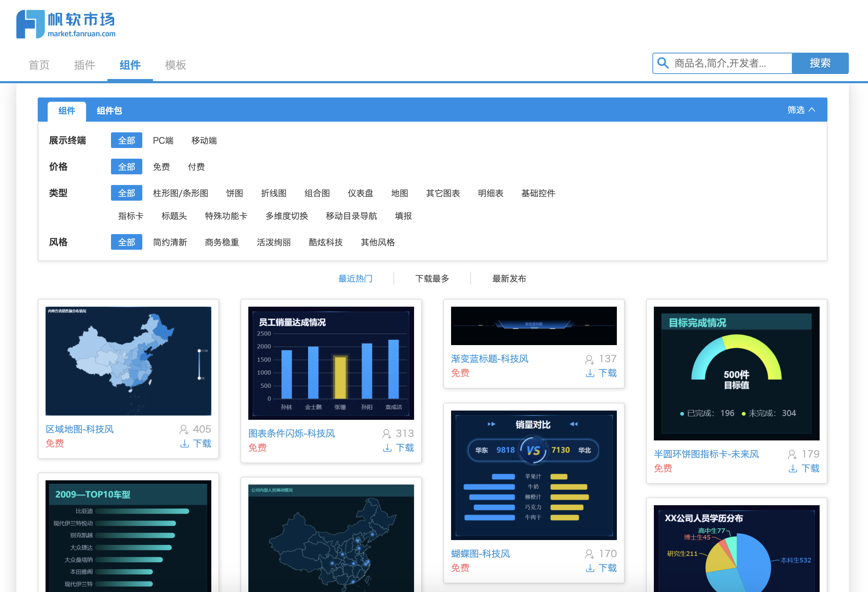This screenshot has width=868, height=592.
Task: Open the 蝴蝶图-科技风 title link
Action: [x=480, y=553]
